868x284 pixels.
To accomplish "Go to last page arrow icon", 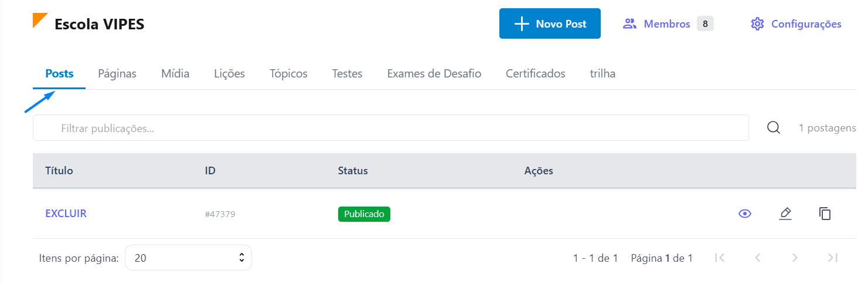I will tap(832, 258).
